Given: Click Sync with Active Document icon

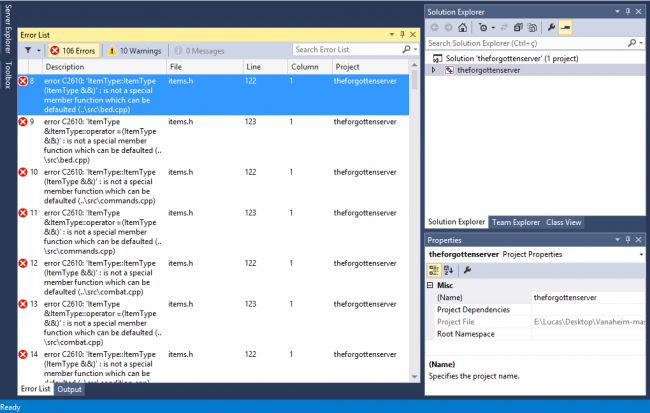Looking at the screenshot, I should pyautogui.click(x=504, y=28).
